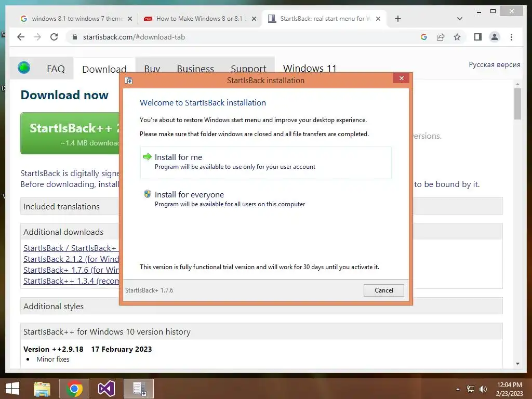The width and height of the screenshot is (532, 399).
Task: Bookmark this tab with star icon
Action: tap(457, 37)
